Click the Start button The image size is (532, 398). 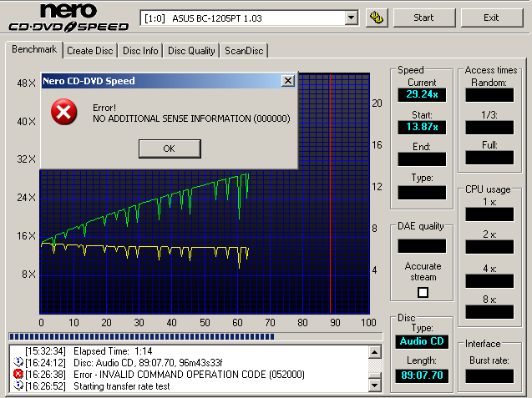pos(423,18)
